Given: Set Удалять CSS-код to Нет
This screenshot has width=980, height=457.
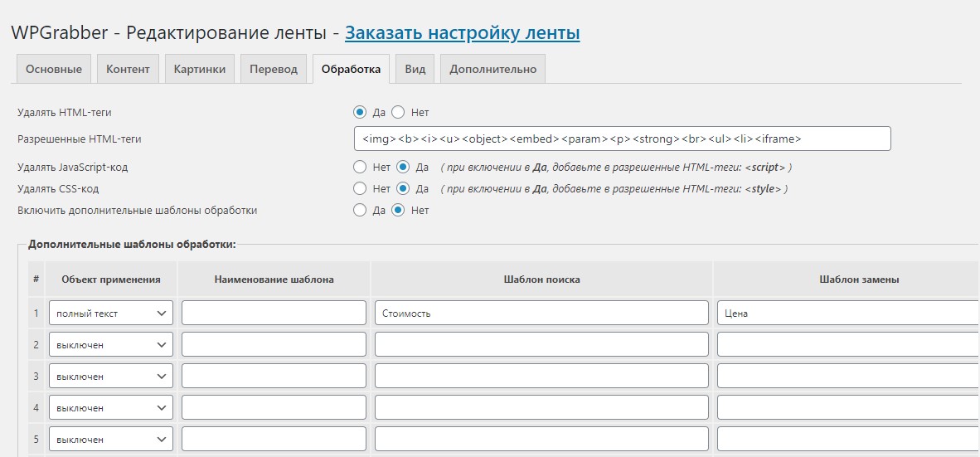Looking at the screenshot, I should pos(359,188).
